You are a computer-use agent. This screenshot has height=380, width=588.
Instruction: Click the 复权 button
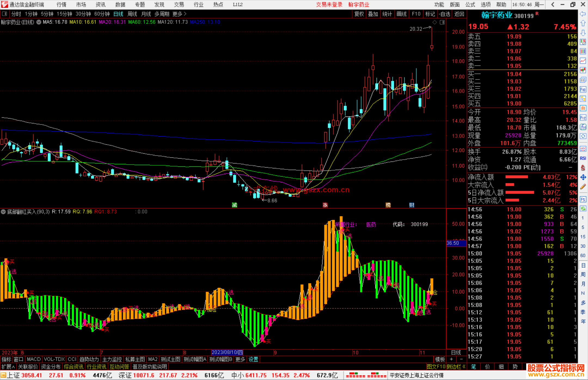[359, 14]
